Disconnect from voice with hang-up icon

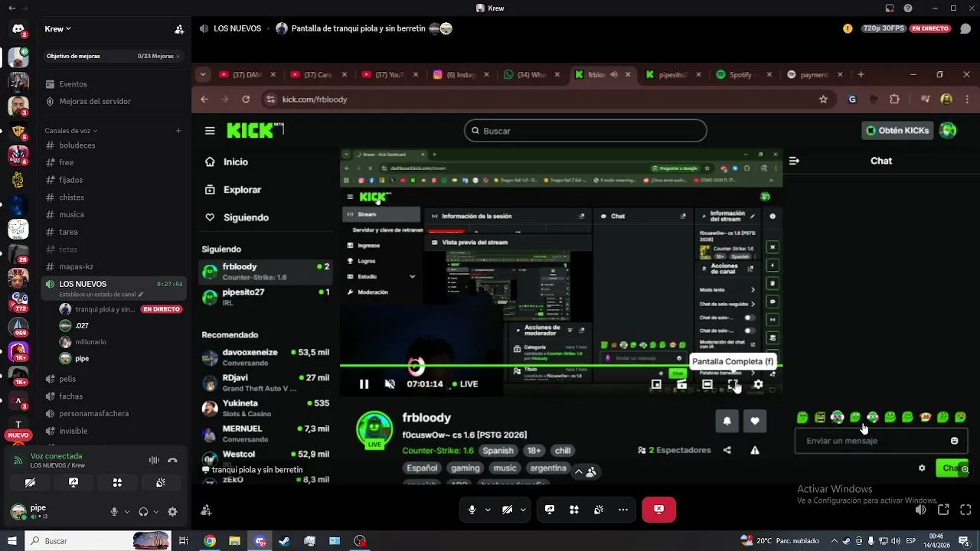coord(172,461)
